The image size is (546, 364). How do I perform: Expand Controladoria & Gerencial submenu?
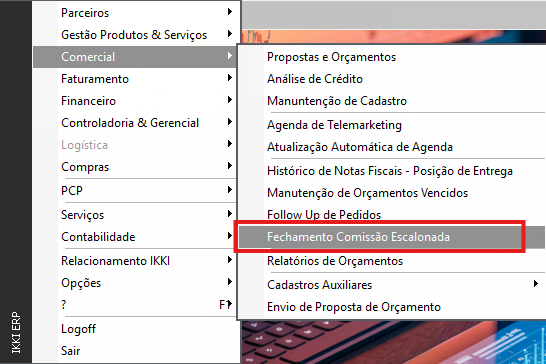(134, 123)
